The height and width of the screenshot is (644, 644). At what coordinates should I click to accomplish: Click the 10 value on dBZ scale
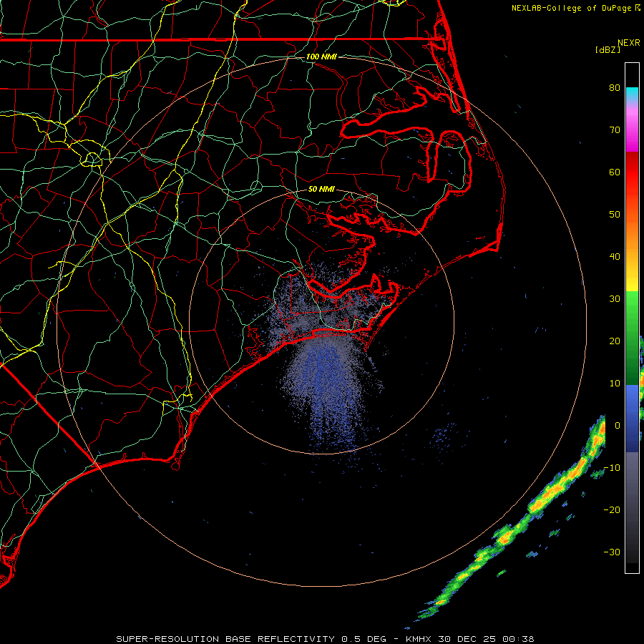tap(615, 384)
